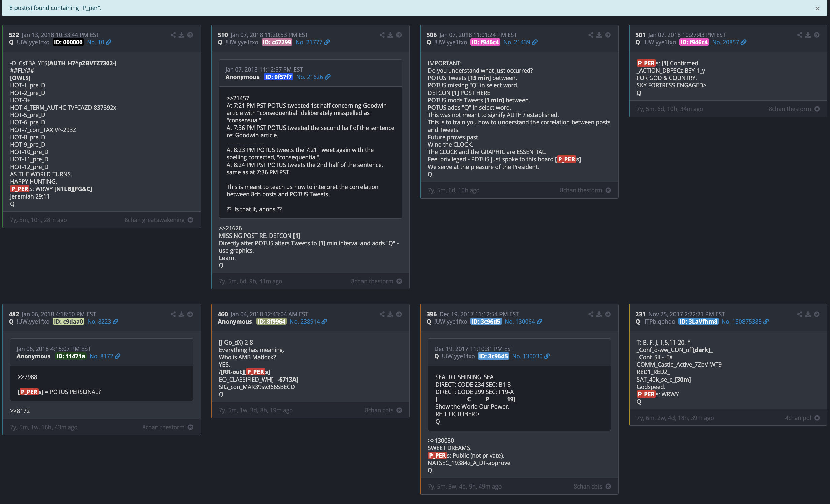This screenshot has width=830, height=504.
Task: Click the circle icon next to '4chan pol'
Action: click(817, 418)
